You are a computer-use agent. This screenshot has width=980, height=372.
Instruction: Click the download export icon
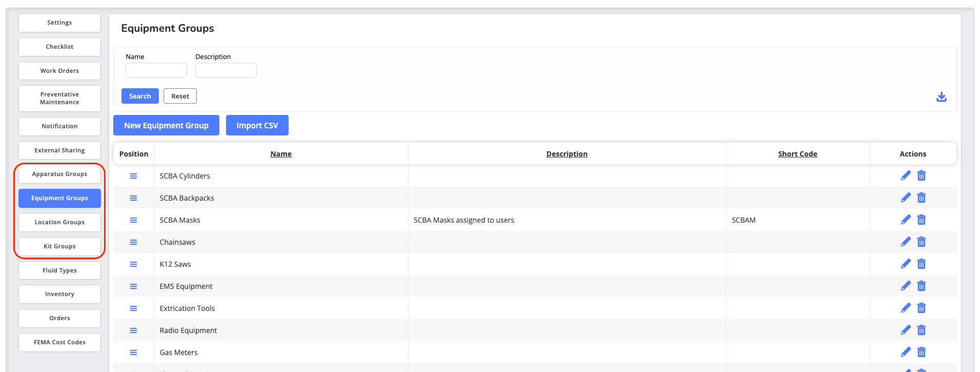(942, 97)
